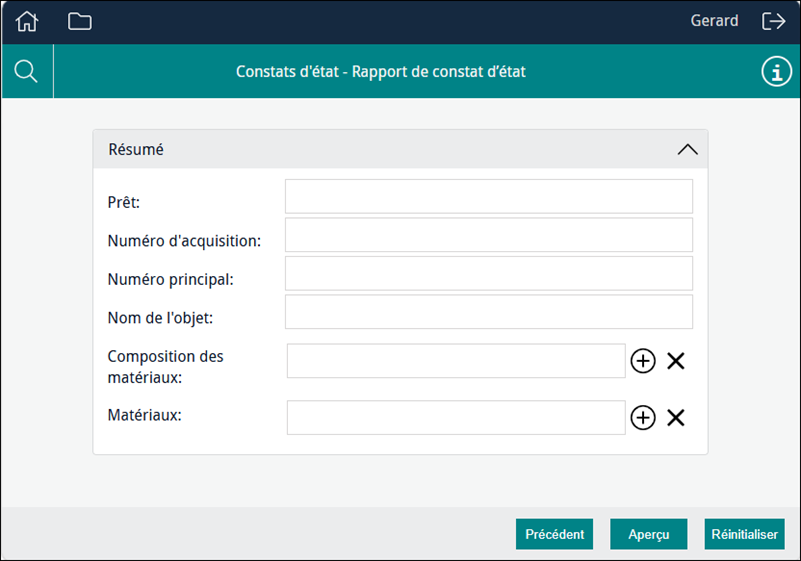The height and width of the screenshot is (561, 801).
Task: Click the logout arrow icon
Action: 773,21
